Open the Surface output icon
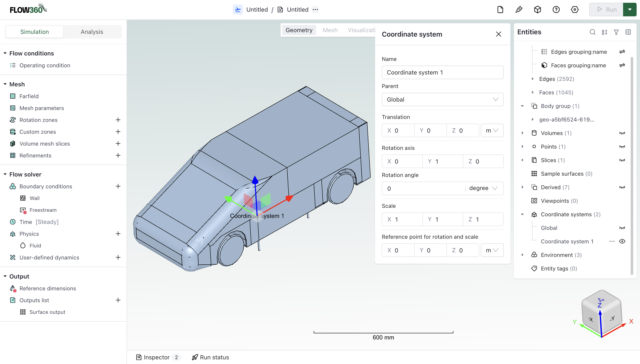Screen dimensions: 640x364 pos(23,312)
